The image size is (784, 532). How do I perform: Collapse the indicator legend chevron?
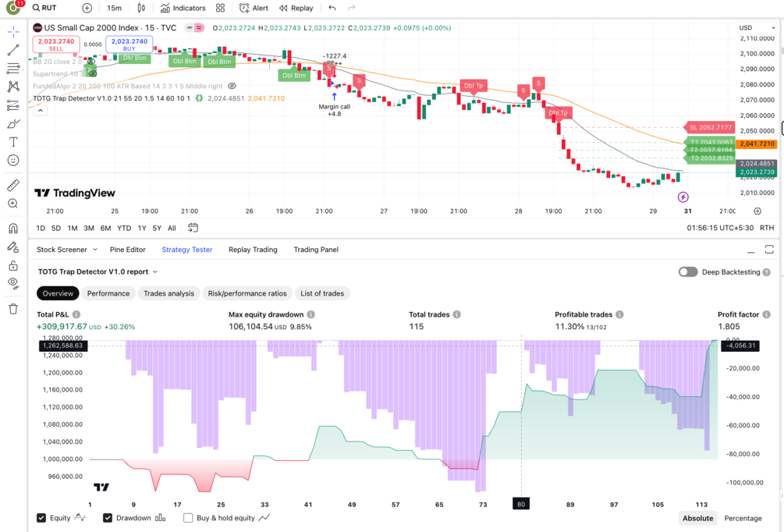click(x=41, y=111)
